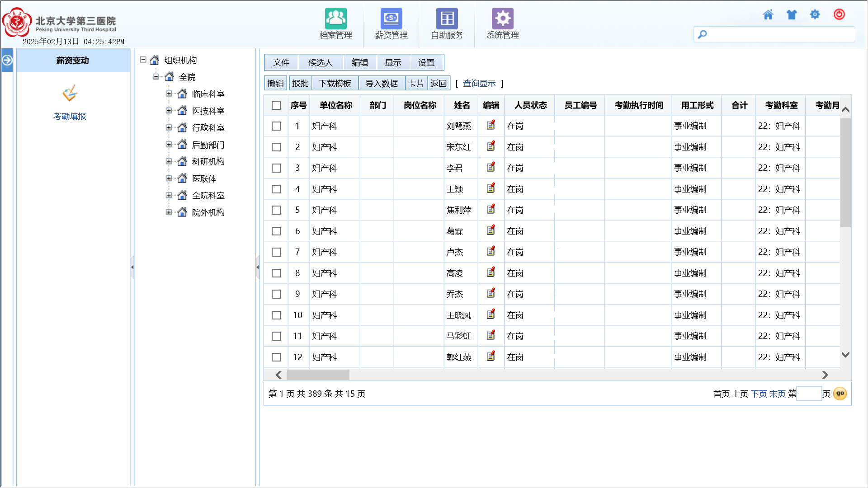Click the home icon at top right
This screenshot has width=868, height=488.
coord(768,15)
